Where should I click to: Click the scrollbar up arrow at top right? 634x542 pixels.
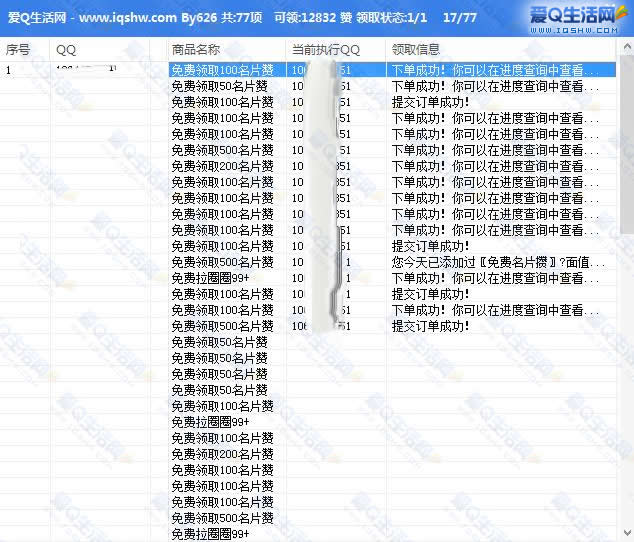coord(626,49)
